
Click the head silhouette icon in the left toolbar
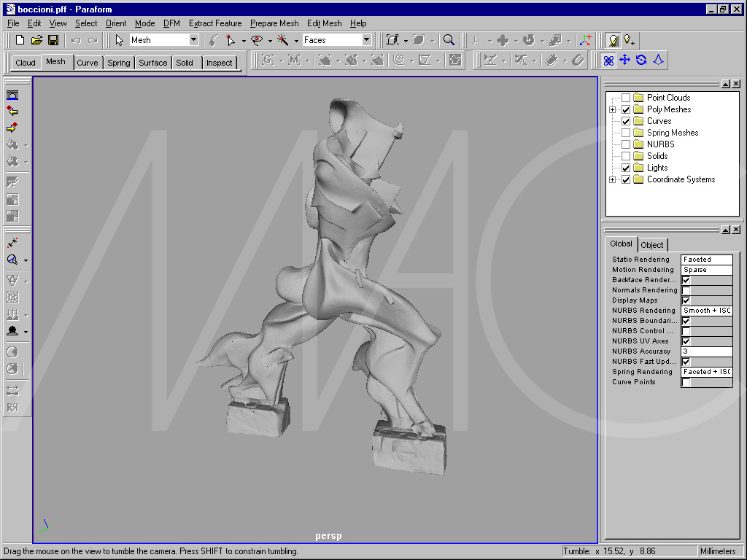pos(12,331)
